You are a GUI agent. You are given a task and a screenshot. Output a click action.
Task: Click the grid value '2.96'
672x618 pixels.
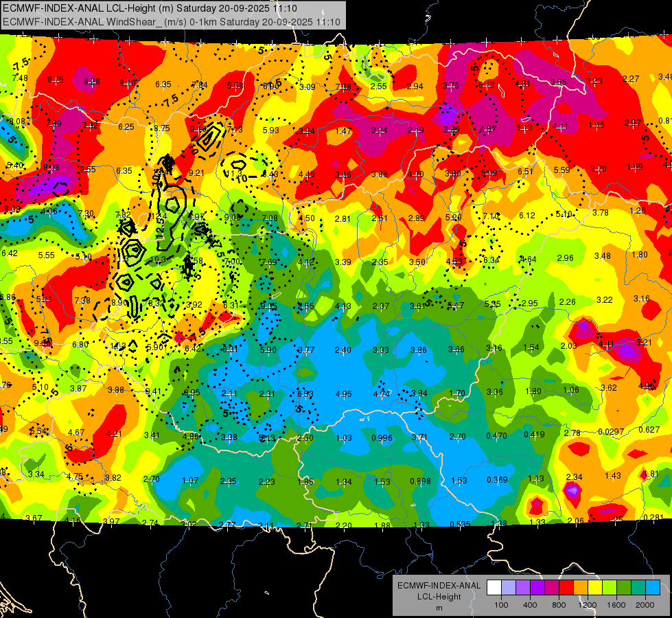(x=566, y=257)
